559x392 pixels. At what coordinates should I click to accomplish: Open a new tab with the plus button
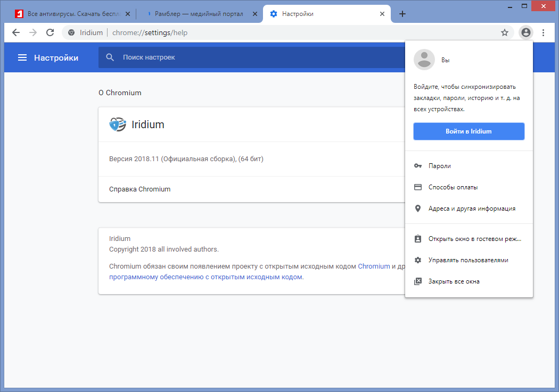tap(402, 14)
